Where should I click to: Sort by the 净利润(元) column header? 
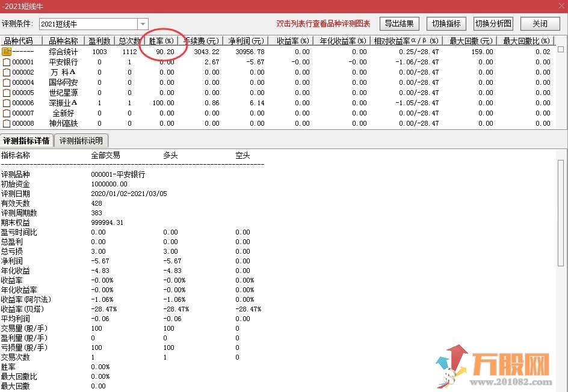(246, 41)
